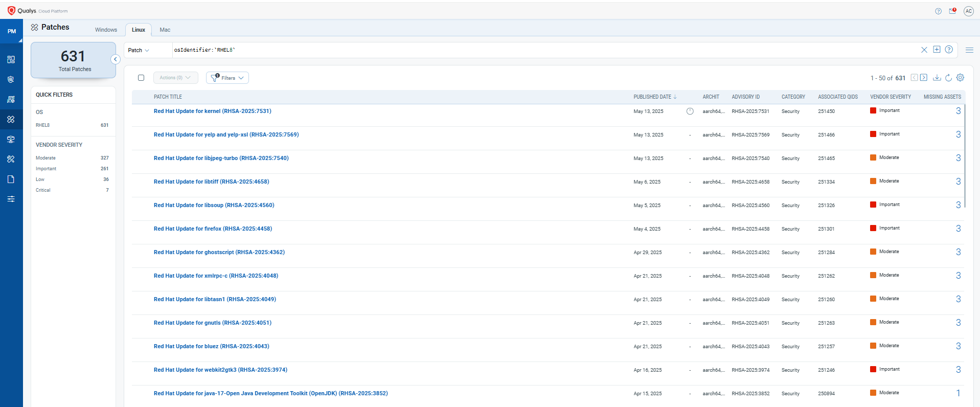Click the table vertical scrollbar
The height and width of the screenshot is (407, 980).
click(965, 156)
